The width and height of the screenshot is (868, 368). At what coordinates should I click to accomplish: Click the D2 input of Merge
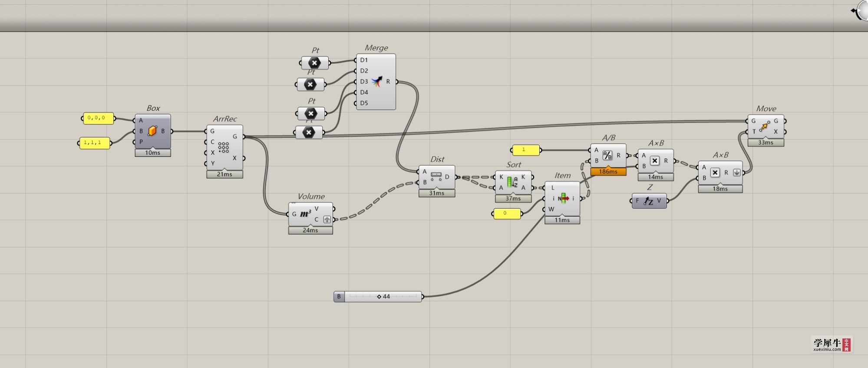[x=363, y=71]
